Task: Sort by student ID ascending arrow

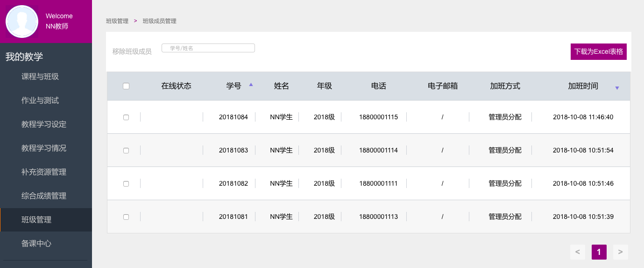Action: [251, 85]
